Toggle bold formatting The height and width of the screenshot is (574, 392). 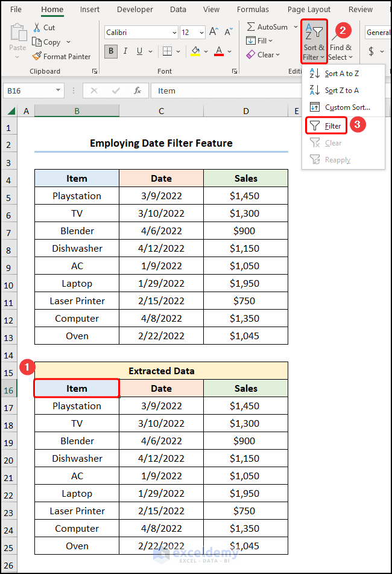click(x=110, y=51)
